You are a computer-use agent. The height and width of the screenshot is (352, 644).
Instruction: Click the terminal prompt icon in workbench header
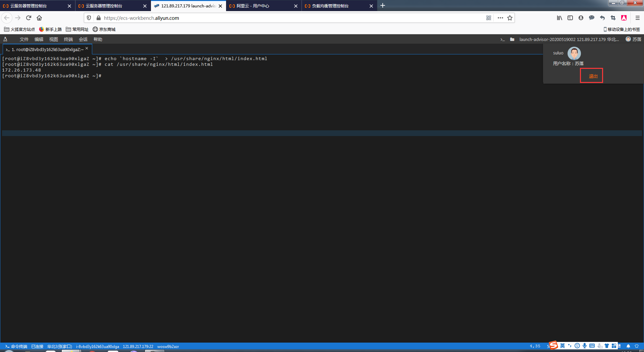(502, 40)
